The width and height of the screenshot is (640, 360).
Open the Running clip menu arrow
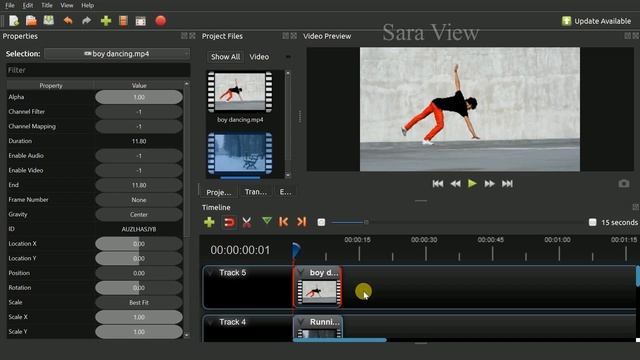(301, 322)
